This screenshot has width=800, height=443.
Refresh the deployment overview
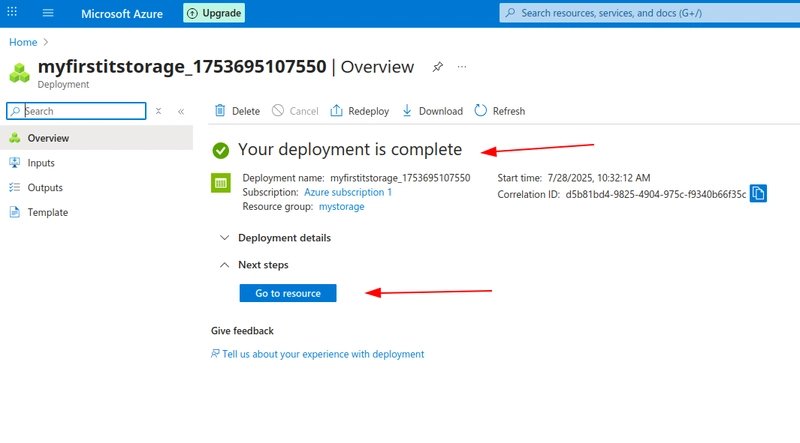pyautogui.click(x=499, y=111)
